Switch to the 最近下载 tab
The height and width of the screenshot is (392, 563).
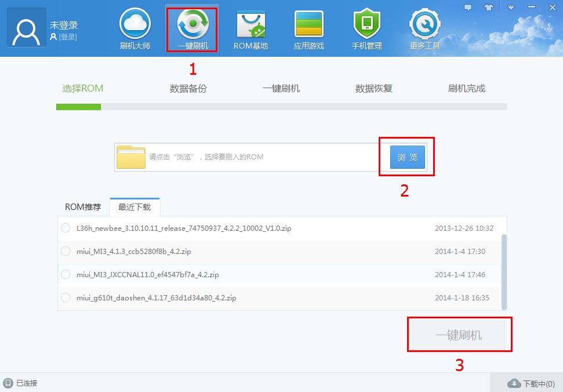tap(135, 206)
